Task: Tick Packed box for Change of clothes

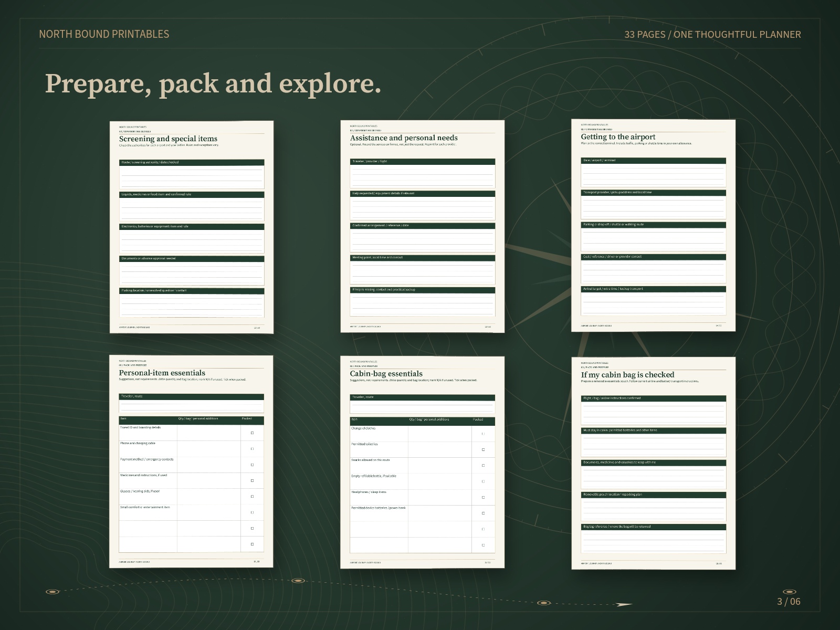Action: 483,434
